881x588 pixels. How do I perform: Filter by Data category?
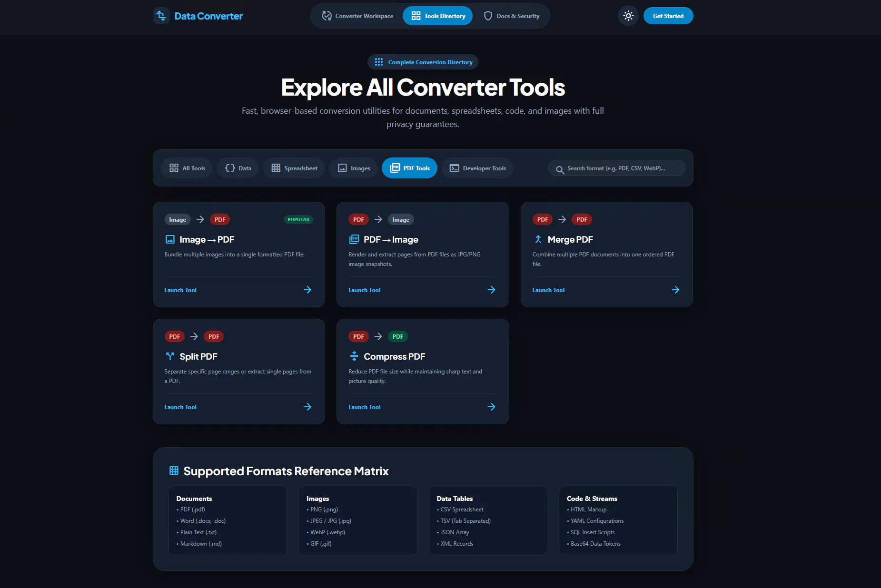point(238,168)
